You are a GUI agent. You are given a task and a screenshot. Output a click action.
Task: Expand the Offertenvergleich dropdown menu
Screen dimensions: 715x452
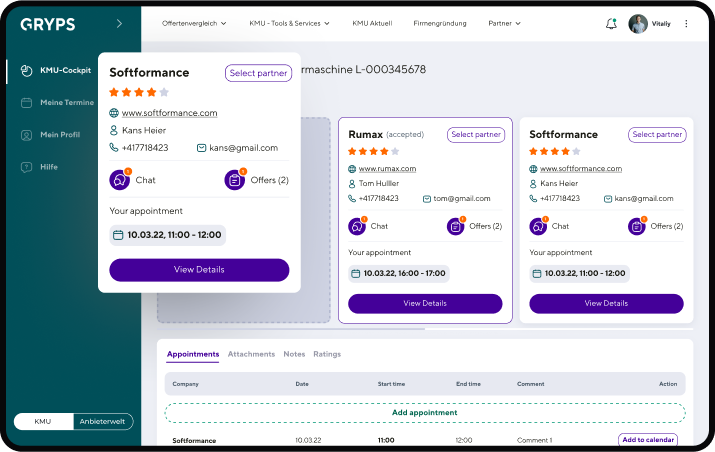[x=194, y=23]
